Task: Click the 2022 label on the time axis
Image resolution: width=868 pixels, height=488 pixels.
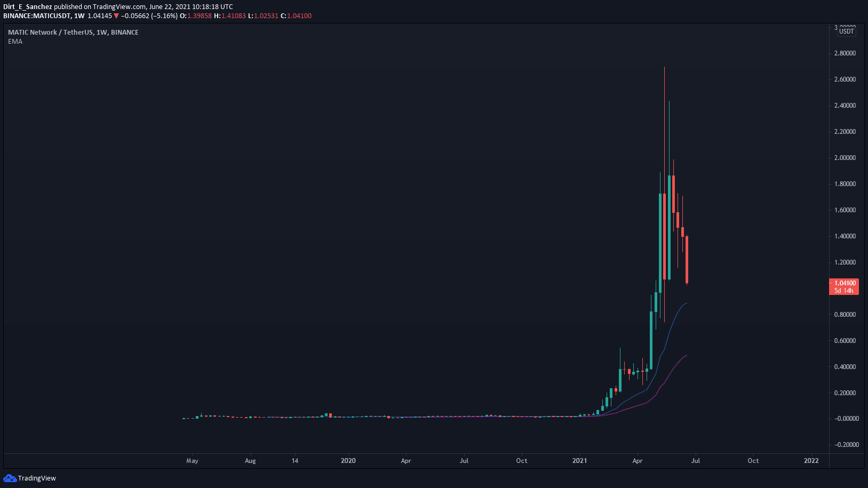Action: click(811, 461)
